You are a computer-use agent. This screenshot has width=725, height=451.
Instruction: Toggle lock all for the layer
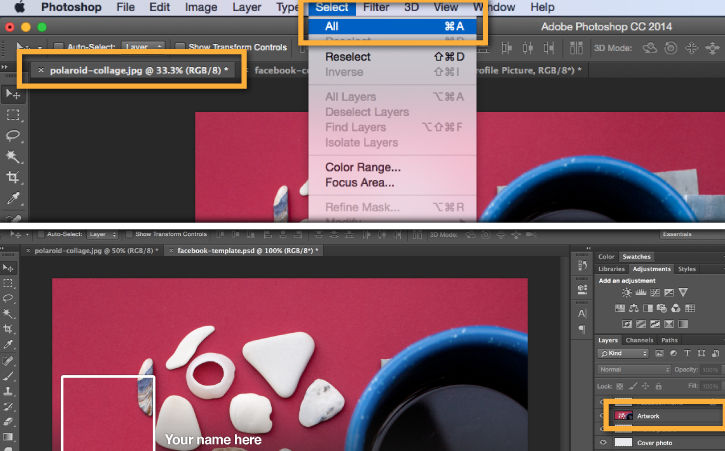pyautogui.click(x=658, y=386)
